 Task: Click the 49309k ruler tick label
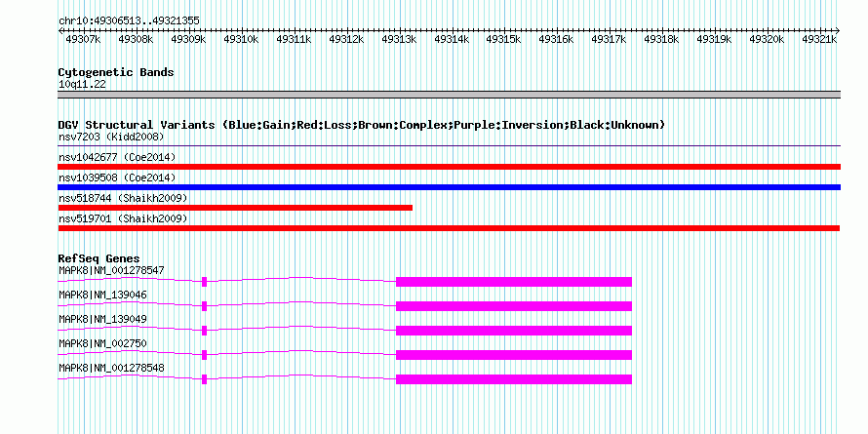(188, 39)
